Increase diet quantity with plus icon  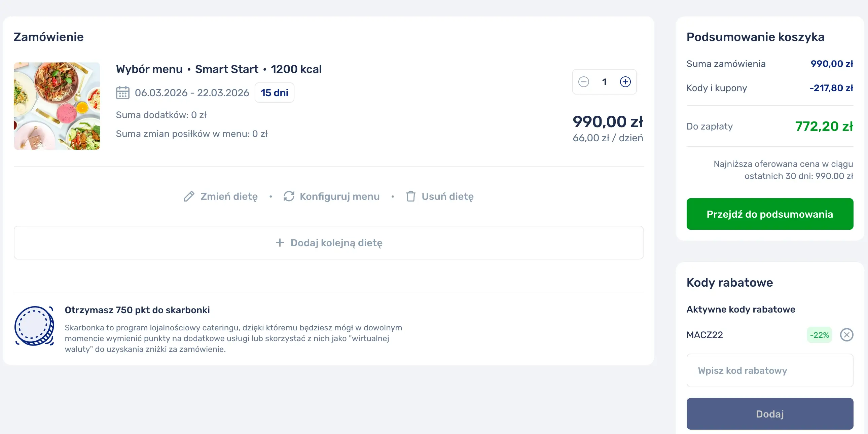625,82
